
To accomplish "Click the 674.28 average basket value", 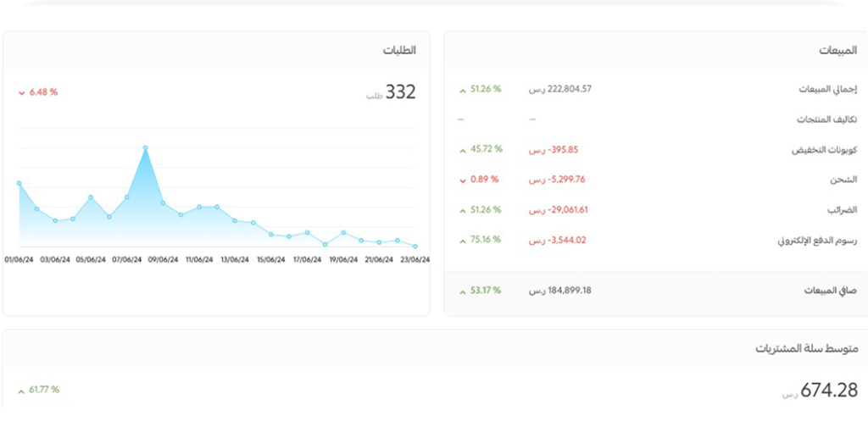I will pos(830,391).
